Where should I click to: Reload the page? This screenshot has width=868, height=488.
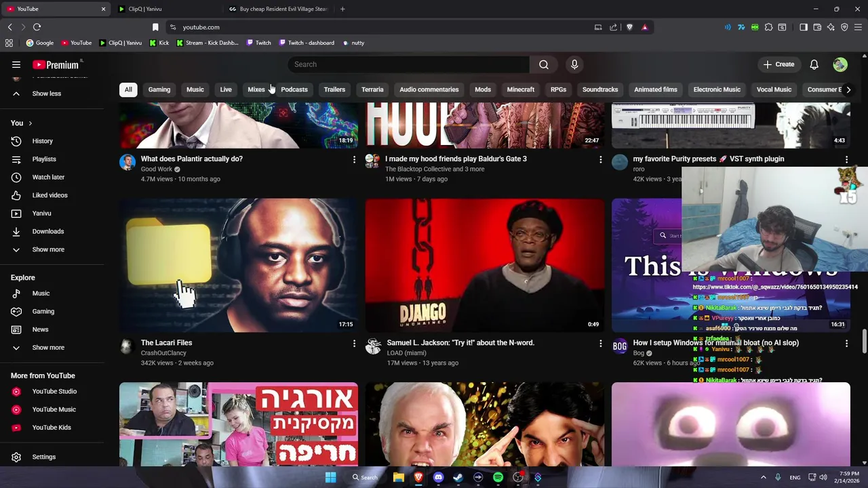point(37,27)
